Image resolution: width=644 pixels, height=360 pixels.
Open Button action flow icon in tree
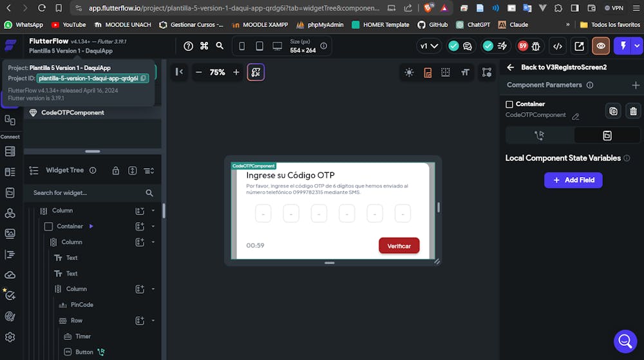coord(101,352)
